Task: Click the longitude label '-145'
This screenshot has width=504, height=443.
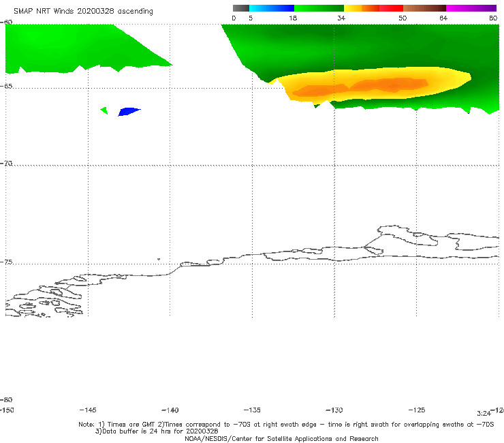Action: tap(88, 410)
